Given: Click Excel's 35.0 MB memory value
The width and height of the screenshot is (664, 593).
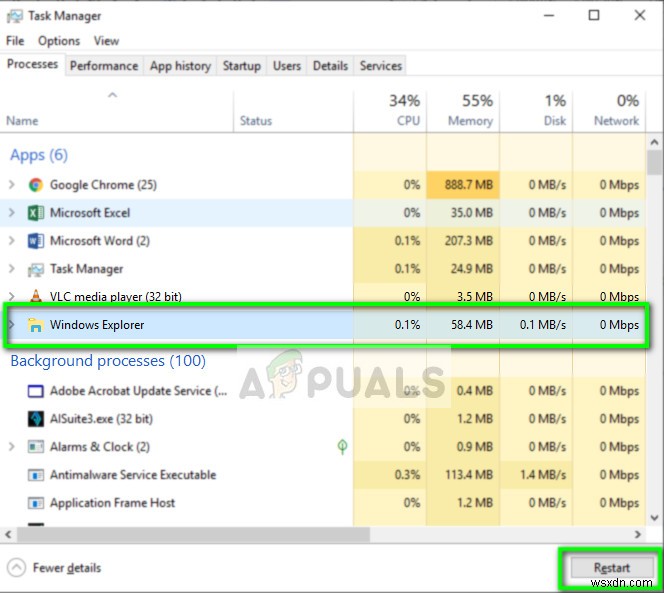Looking at the screenshot, I should coord(472,213).
